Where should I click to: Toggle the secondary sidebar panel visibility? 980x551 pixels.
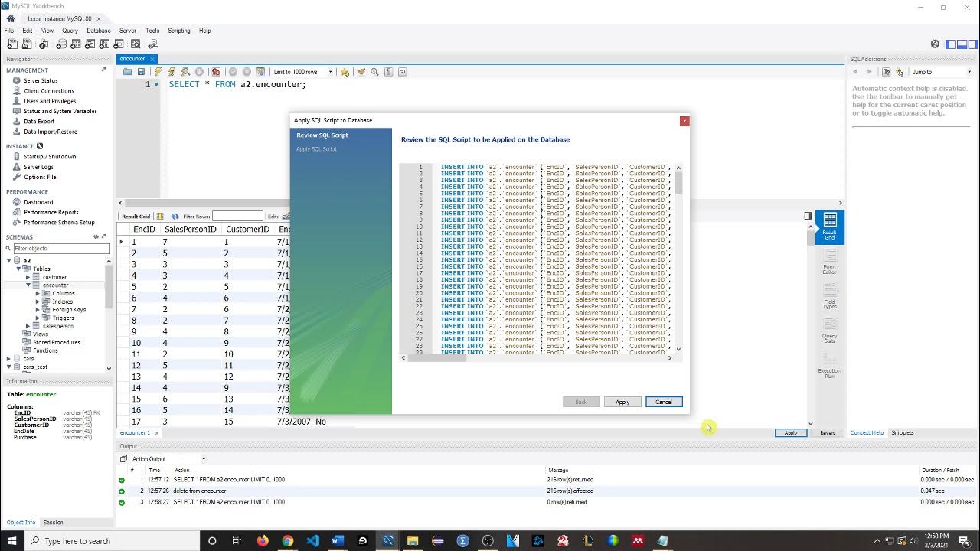click(x=972, y=44)
